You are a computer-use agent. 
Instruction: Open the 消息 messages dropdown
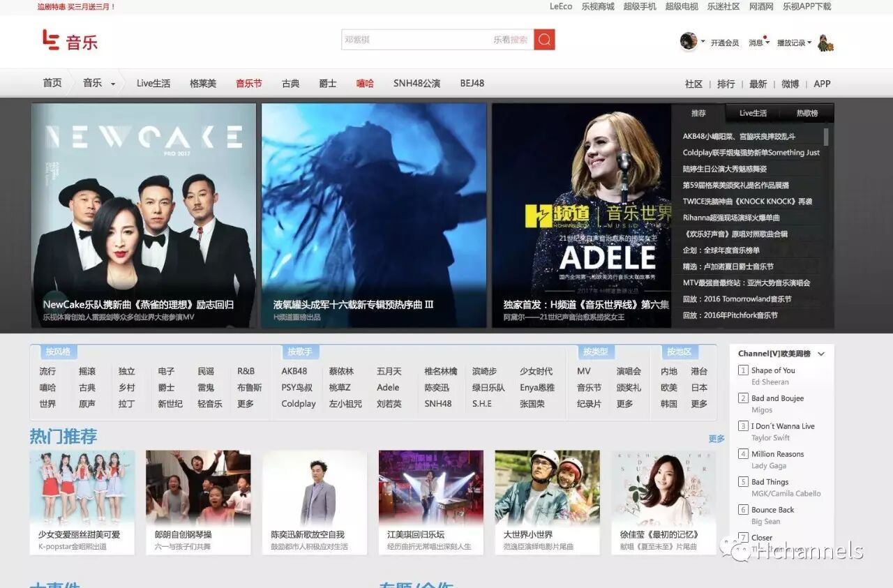coord(758,43)
